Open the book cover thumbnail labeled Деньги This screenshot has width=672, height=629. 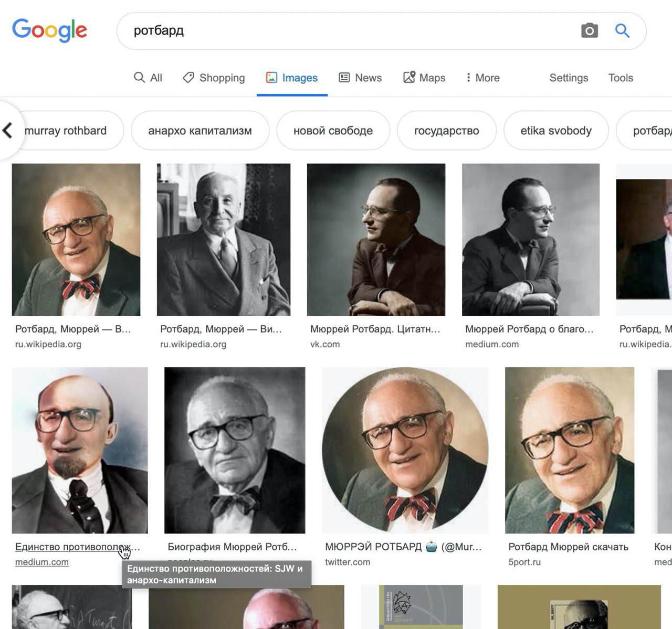point(421,607)
